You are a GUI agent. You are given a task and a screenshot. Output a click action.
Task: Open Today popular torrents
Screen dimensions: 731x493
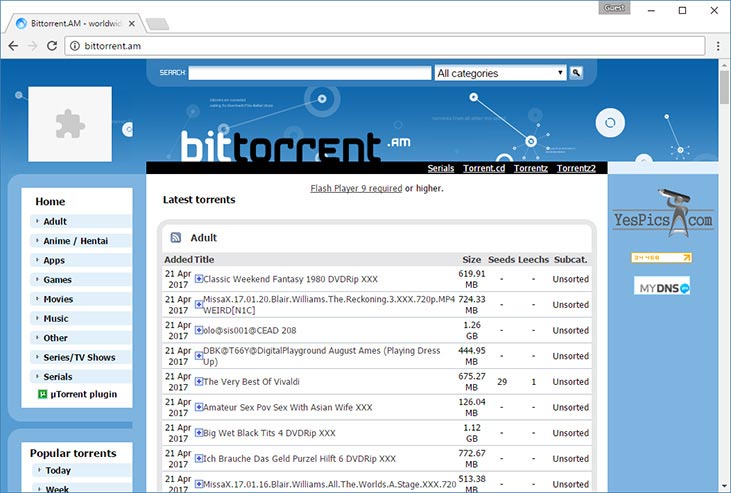58,471
